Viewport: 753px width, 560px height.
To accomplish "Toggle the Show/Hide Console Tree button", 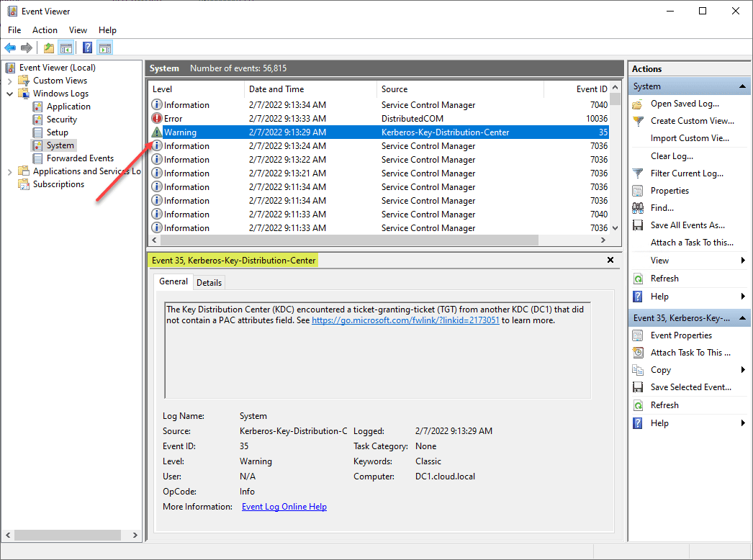I will click(x=66, y=48).
